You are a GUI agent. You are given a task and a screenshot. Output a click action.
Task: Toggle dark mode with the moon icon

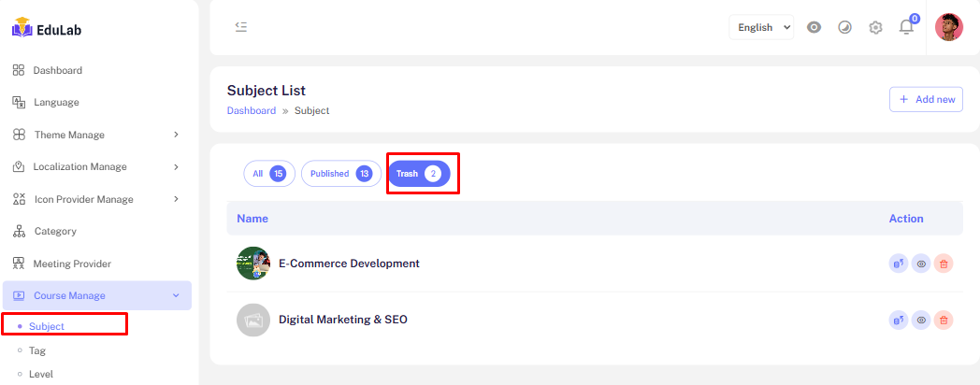[x=844, y=27]
